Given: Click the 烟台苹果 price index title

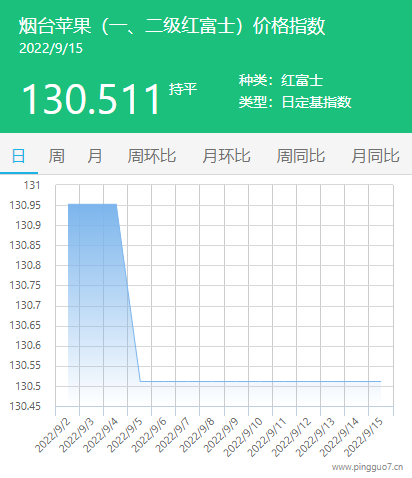Looking at the screenshot, I should (x=172, y=26).
